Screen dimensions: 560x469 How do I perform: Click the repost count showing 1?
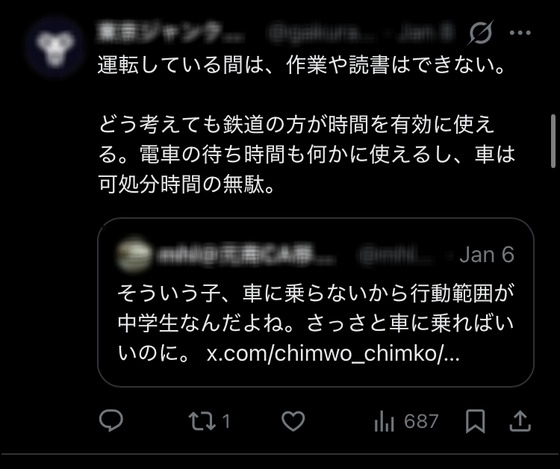click(x=226, y=421)
